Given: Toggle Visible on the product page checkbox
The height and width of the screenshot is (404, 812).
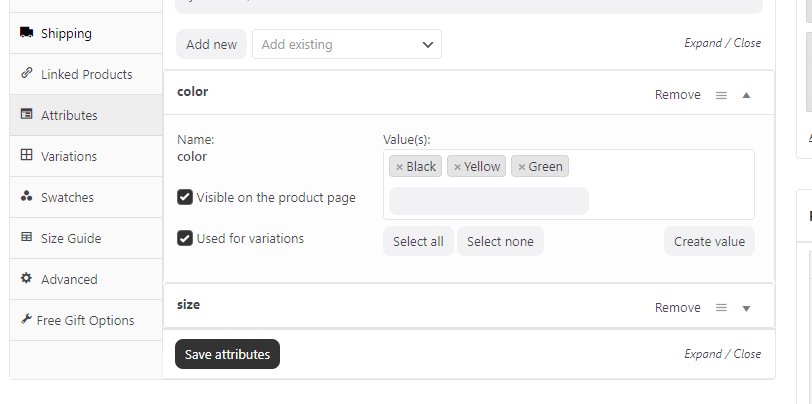Looking at the screenshot, I should pyautogui.click(x=185, y=197).
